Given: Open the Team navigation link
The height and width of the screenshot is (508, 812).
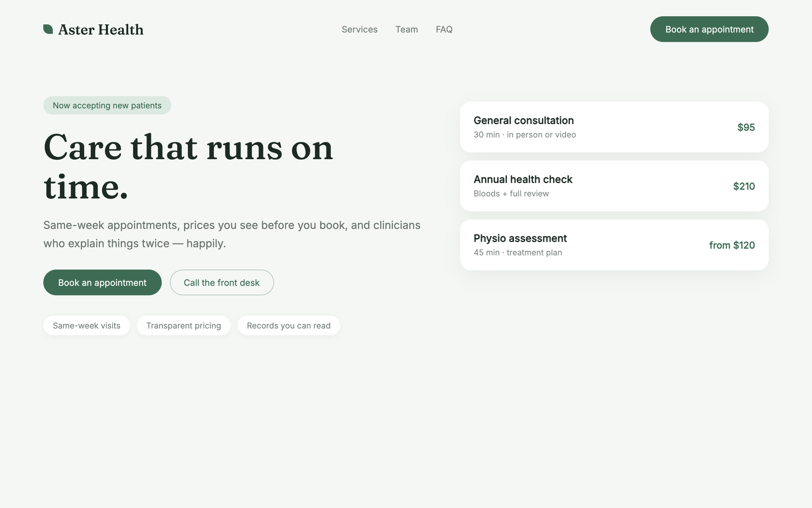Looking at the screenshot, I should [407, 29].
